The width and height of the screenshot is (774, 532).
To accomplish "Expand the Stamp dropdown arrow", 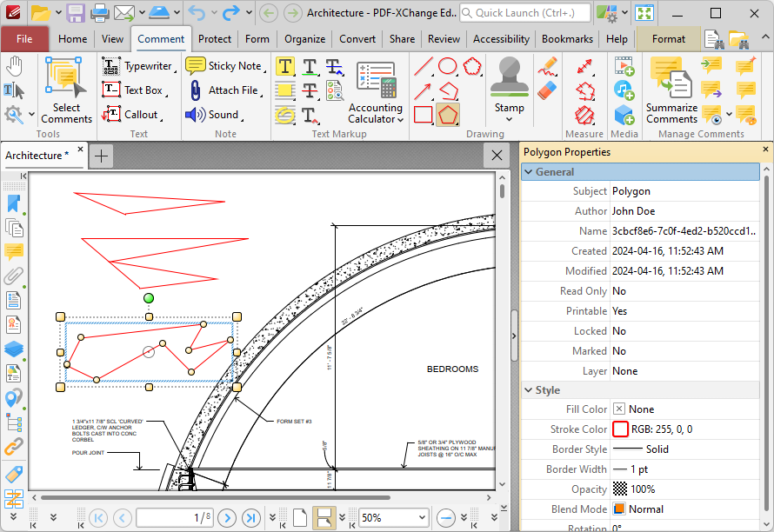I will [x=510, y=119].
